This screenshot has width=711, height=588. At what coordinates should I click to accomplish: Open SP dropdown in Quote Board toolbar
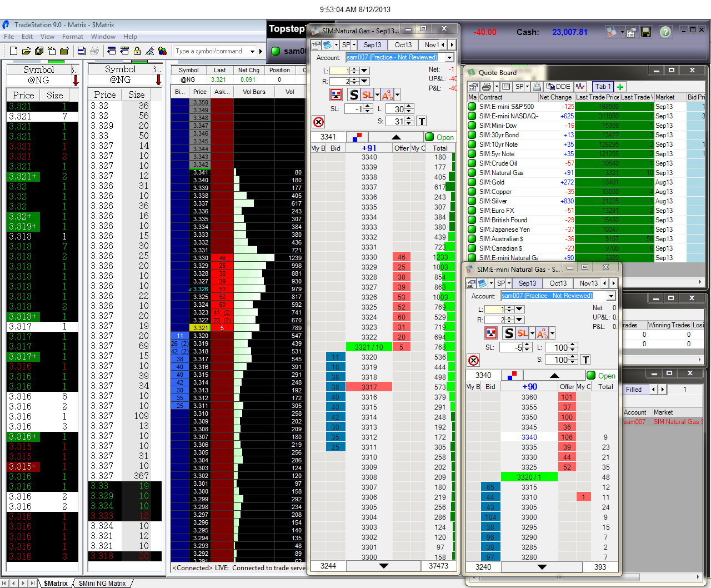click(x=527, y=87)
